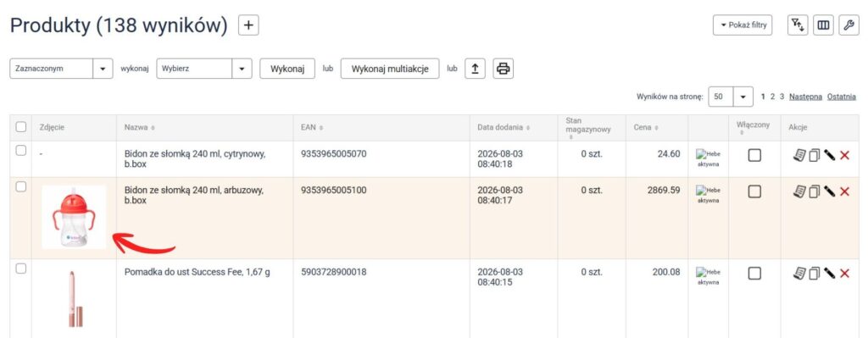Screen dimensions: 868x338
Task: Open the Wybierz action dropdown
Action: 203,69
